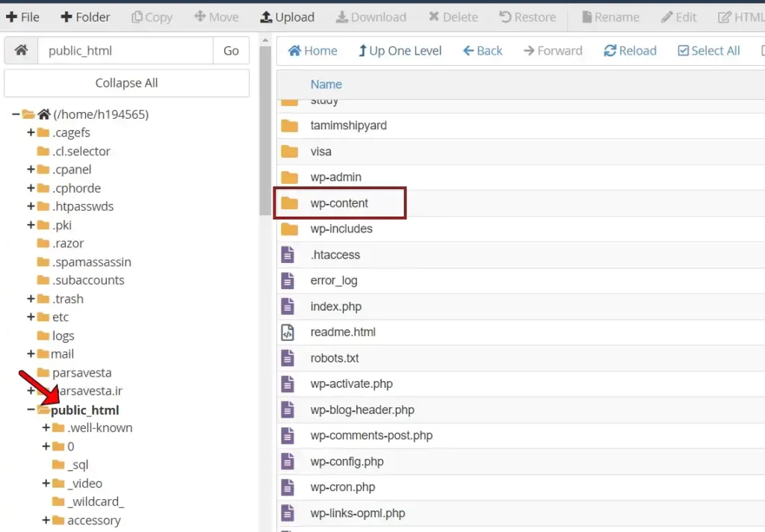The image size is (765, 532).
Task: Reload the file listing
Action: [630, 51]
